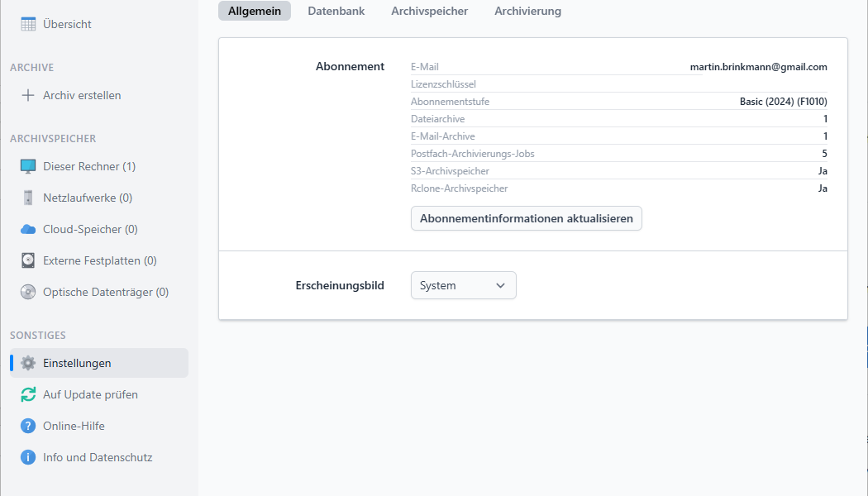Open Cloud-Speicher via the cloud icon
Viewport: 868px width, 496px height.
[x=28, y=229]
